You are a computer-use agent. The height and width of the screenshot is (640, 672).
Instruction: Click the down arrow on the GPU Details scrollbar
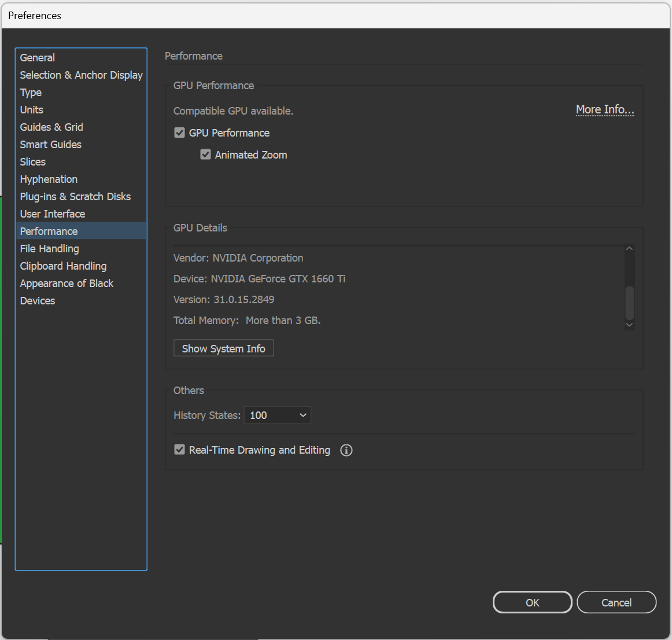point(629,325)
